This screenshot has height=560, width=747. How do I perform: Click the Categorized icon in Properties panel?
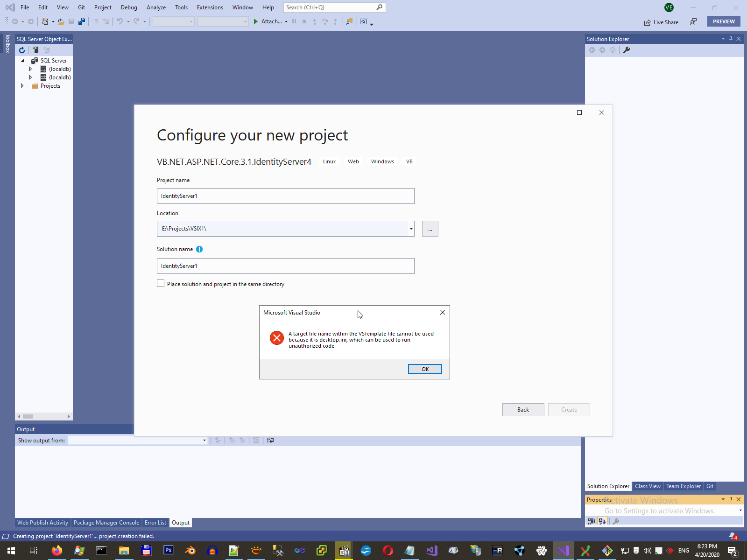click(592, 521)
